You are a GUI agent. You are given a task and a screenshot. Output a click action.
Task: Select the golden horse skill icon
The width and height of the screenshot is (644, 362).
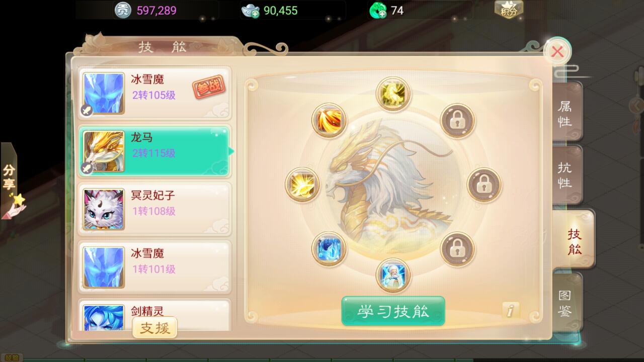coord(393,94)
